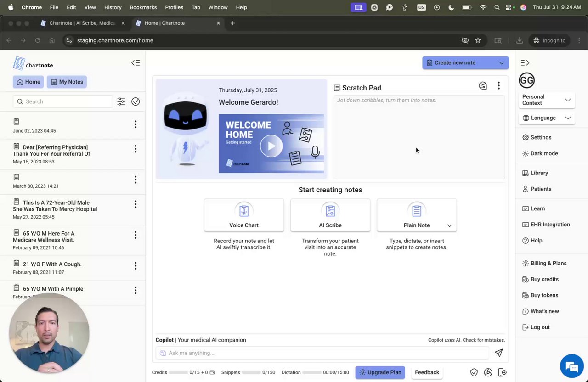
Task: Click the Upgrade Plan button
Action: point(380,372)
